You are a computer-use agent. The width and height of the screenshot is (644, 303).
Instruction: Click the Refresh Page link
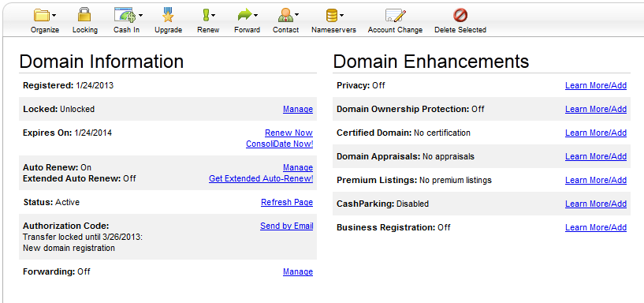(287, 202)
